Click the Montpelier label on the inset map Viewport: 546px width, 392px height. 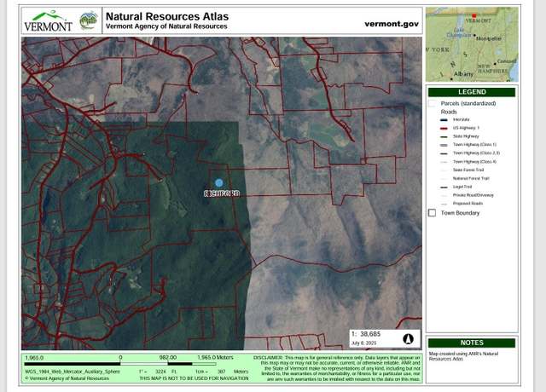point(489,38)
